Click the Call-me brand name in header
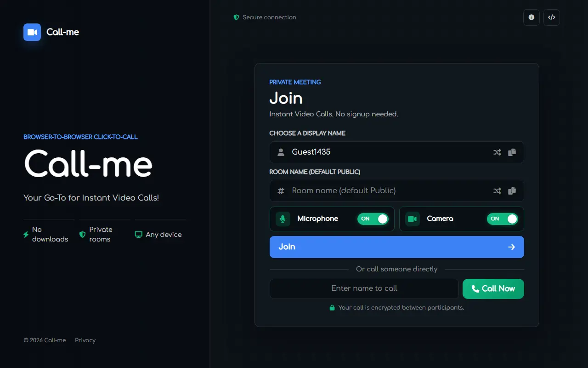The height and width of the screenshot is (368, 588). (63, 32)
